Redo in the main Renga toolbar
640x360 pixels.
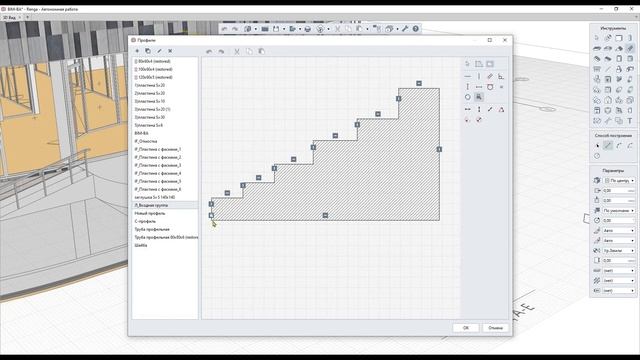[235, 29]
